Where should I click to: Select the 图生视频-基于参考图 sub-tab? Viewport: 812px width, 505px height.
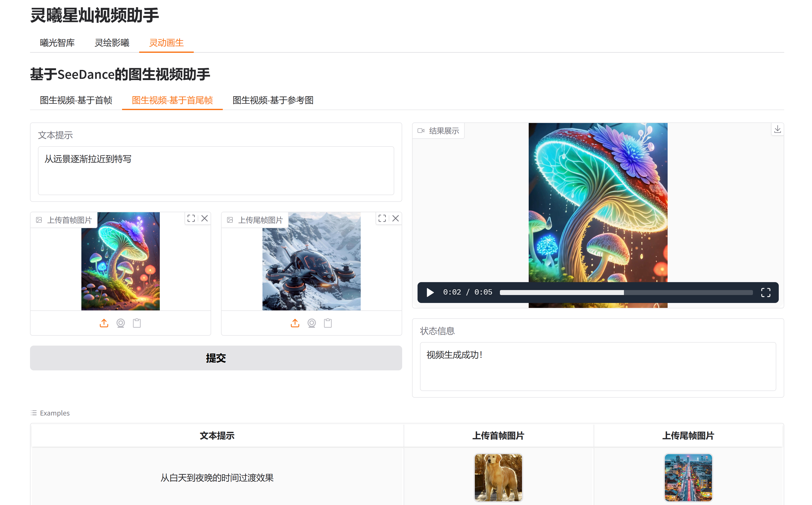point(273,100)
